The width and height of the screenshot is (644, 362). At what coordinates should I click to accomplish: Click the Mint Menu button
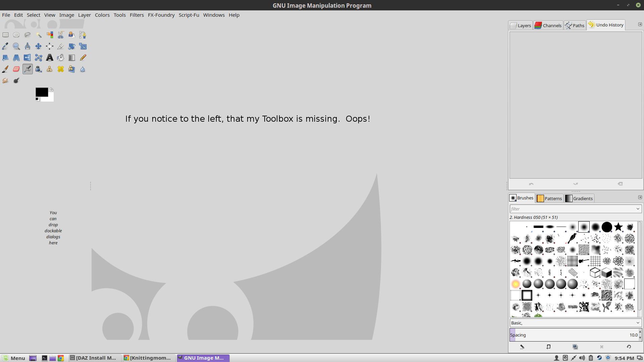(14, 358)
